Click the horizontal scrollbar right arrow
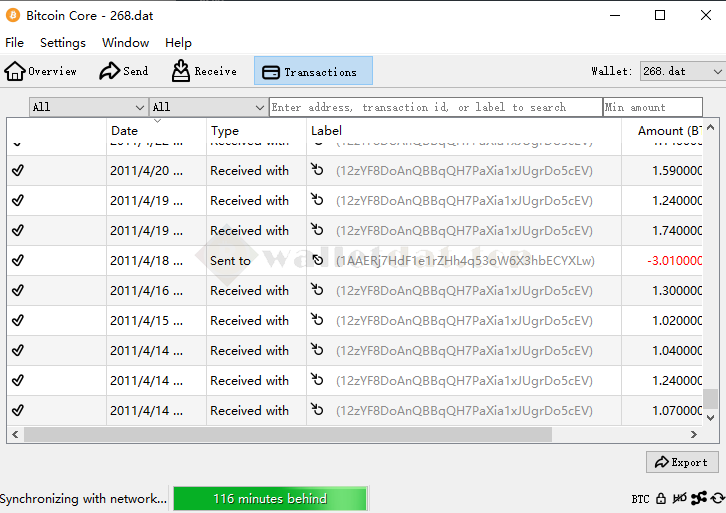The width and height of the screenshot is (726, 513). (x=694, y=435)
